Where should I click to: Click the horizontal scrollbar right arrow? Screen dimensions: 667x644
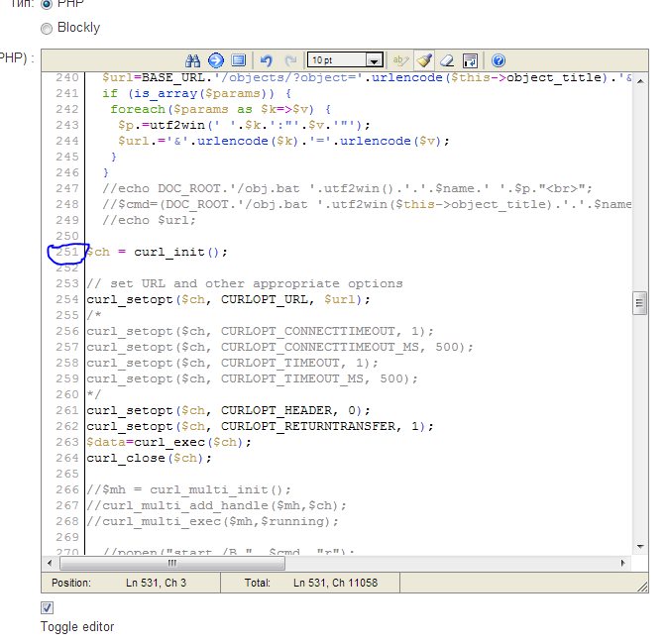[623, 563]
